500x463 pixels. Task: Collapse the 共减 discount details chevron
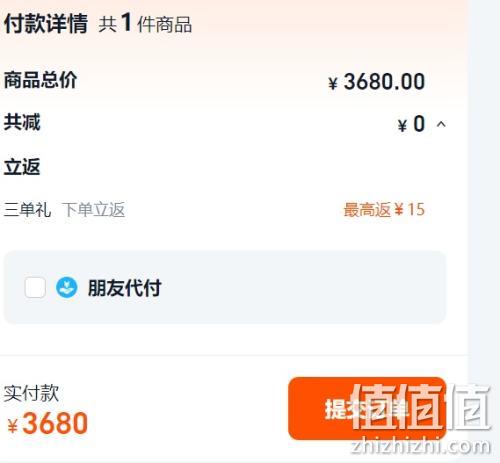(x=441, y=124)
